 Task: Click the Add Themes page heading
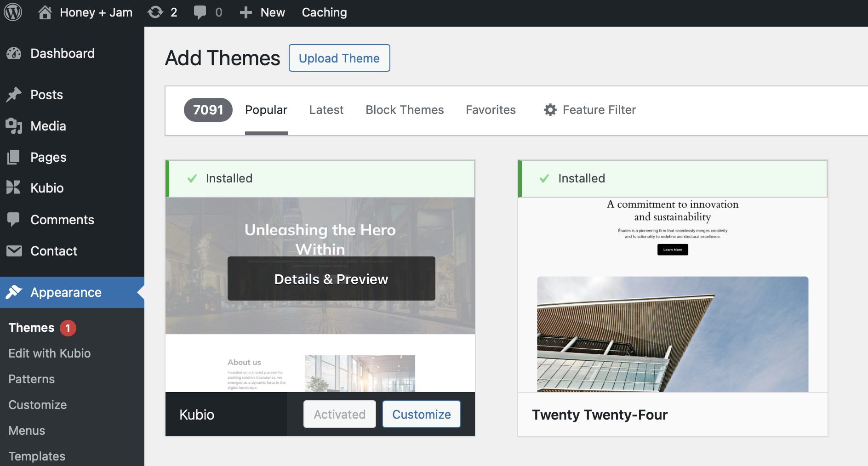[x=223, y=58]
